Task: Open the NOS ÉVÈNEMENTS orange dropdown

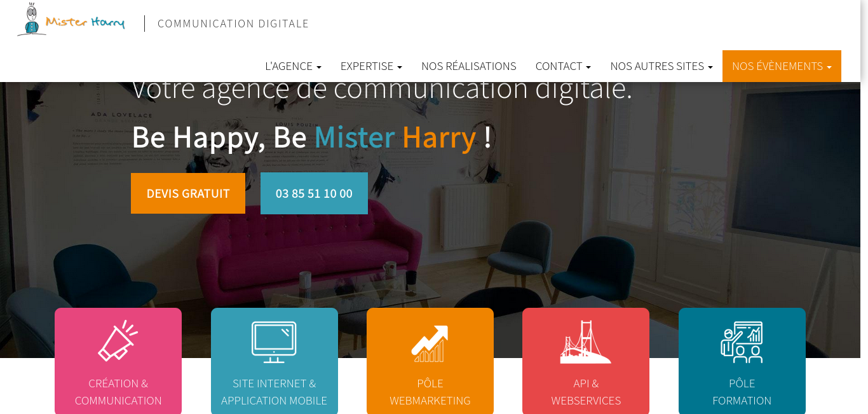Action: point(782,66)
